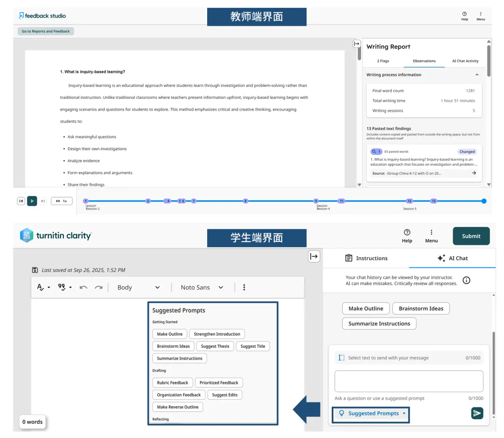Switch to the Instructions tab
This screenshot has width=504, height=438.
click(366, 258)
